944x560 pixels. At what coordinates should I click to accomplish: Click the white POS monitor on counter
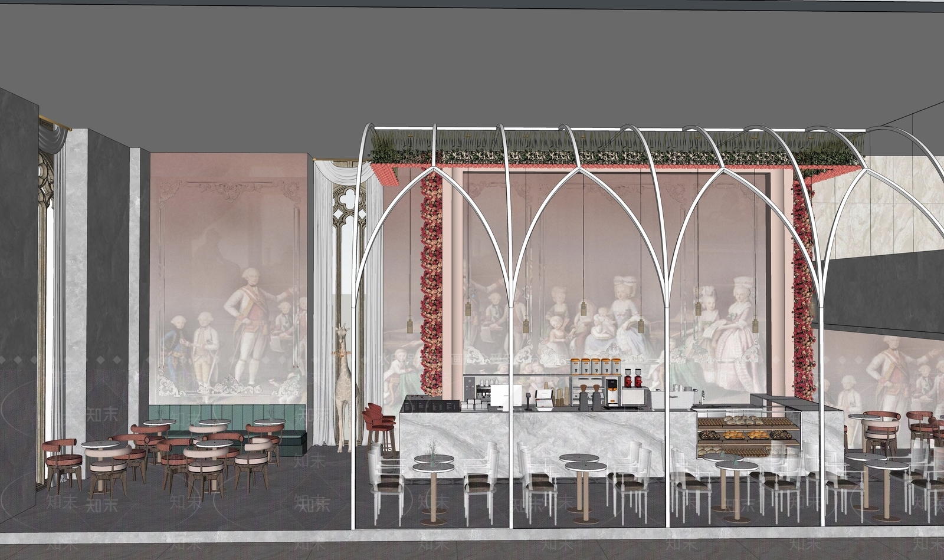(x=507, y=395)
